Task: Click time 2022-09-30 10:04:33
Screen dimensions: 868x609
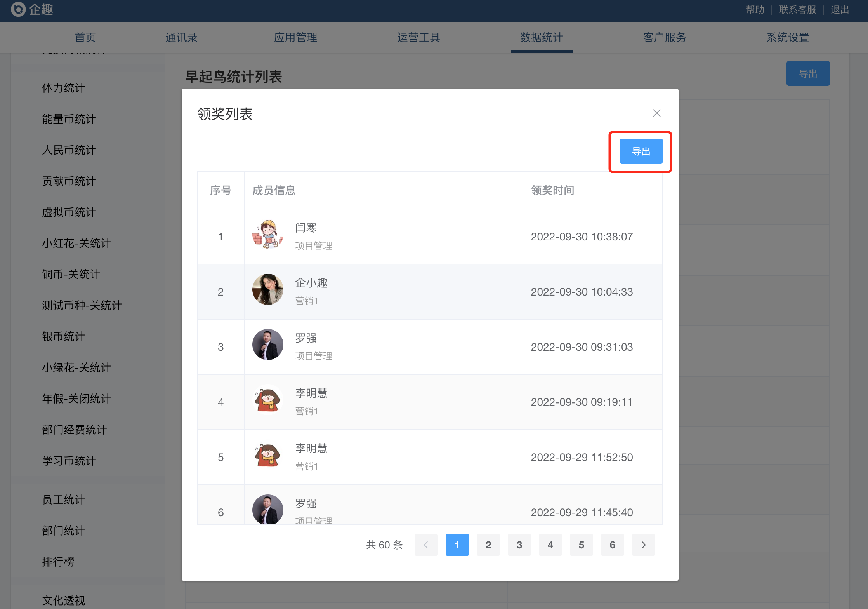Action: [582, 292]
